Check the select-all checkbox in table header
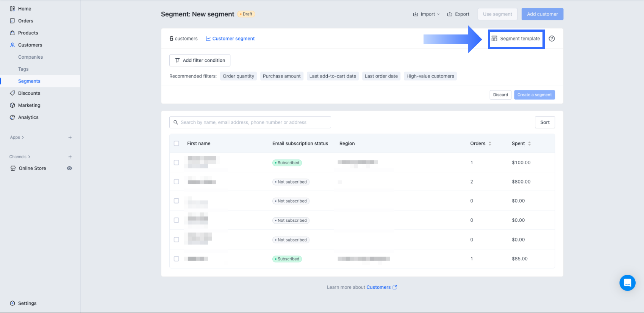 (x=177, y=143)
